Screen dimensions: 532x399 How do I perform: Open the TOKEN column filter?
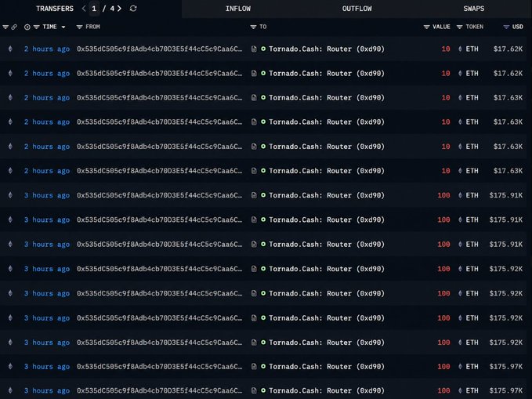(x=459, y=27)
